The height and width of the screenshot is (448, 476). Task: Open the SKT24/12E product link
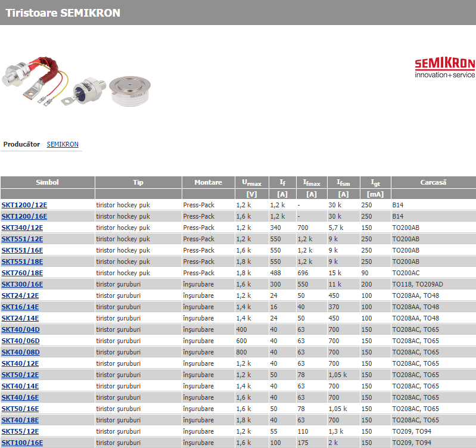[x=20, y=295]
